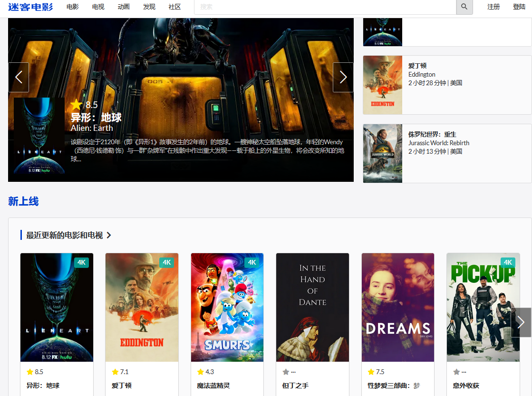Image resolution: width=532 pixels, height=396 pixels.
Task: Open 爱丁顿 title in sidebar list
Action: point(417,66)
